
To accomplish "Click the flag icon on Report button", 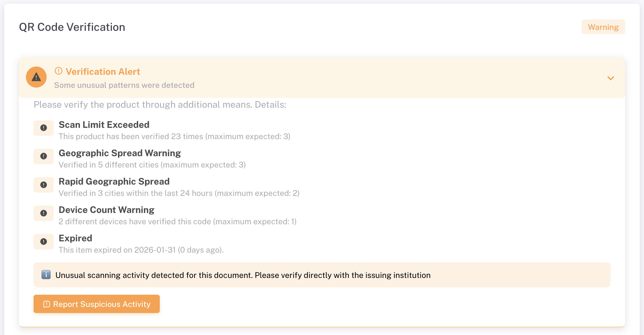I will pyautogui.click(x=47, y=304).
